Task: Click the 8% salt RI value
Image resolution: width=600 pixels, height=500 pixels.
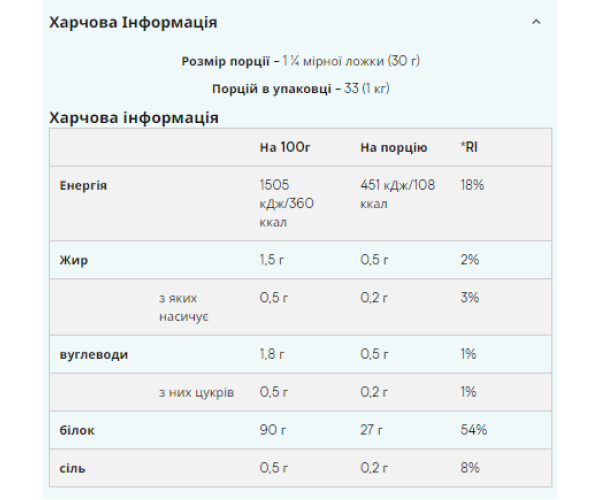Action: [470, 468]
